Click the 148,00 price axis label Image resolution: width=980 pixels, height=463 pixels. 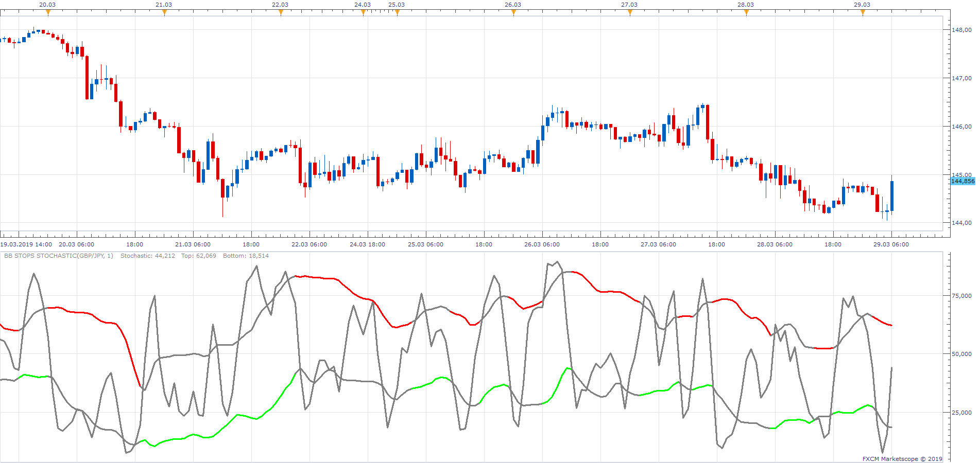tap(961, 30)
